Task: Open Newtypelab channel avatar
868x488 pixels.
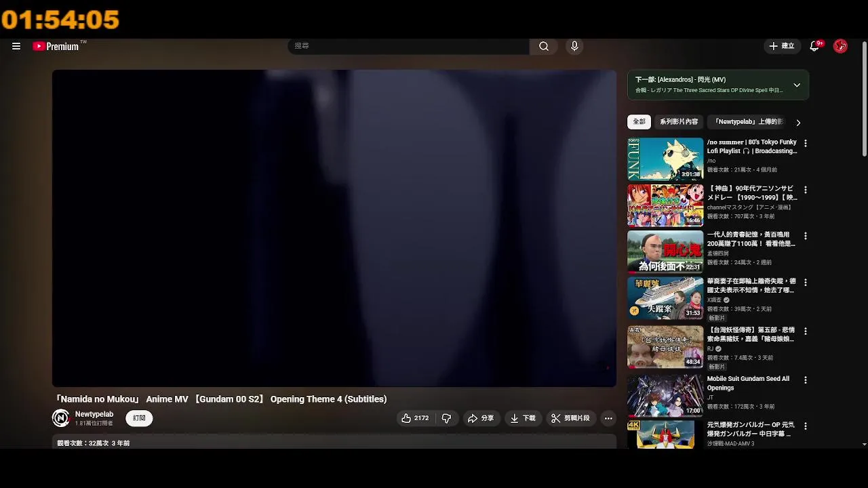Action: (x=61, y=418)
